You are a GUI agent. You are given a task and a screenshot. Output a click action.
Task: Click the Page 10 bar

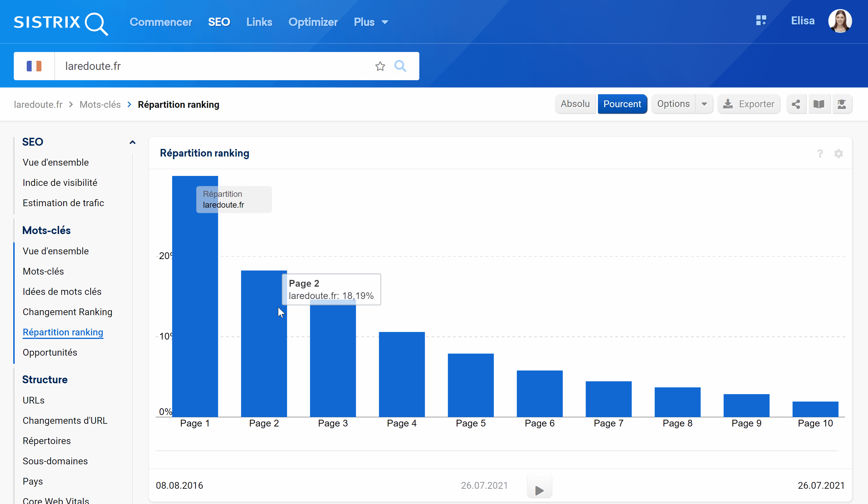point(815,409)
